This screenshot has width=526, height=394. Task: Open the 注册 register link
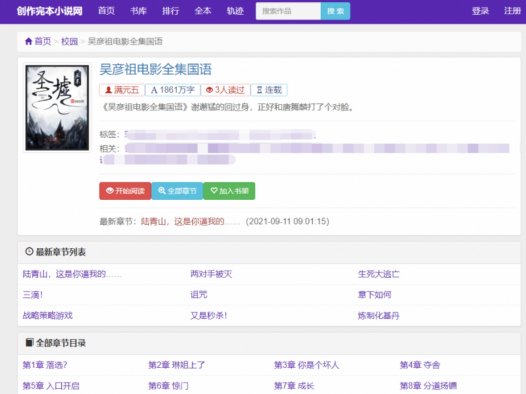coord(512,11)
